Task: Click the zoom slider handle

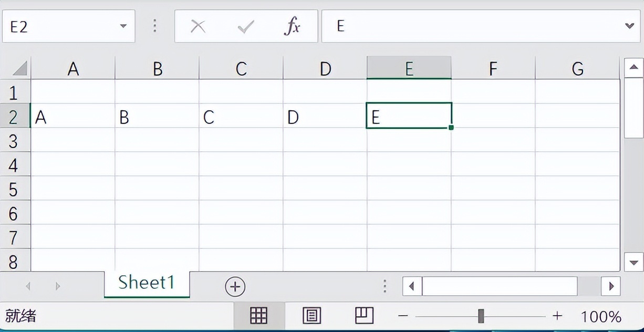Action: pyautogui.click(x=481, y=316)
